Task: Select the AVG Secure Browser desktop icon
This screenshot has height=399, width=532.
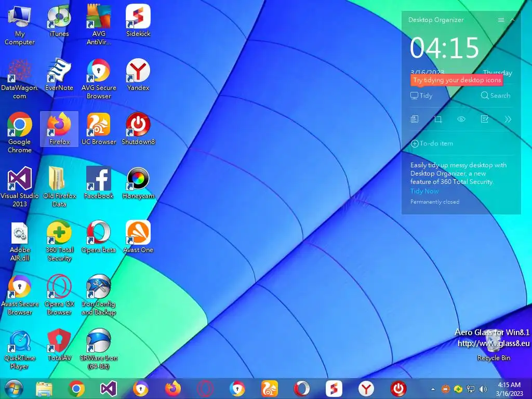Action: [x=98, y=79]
